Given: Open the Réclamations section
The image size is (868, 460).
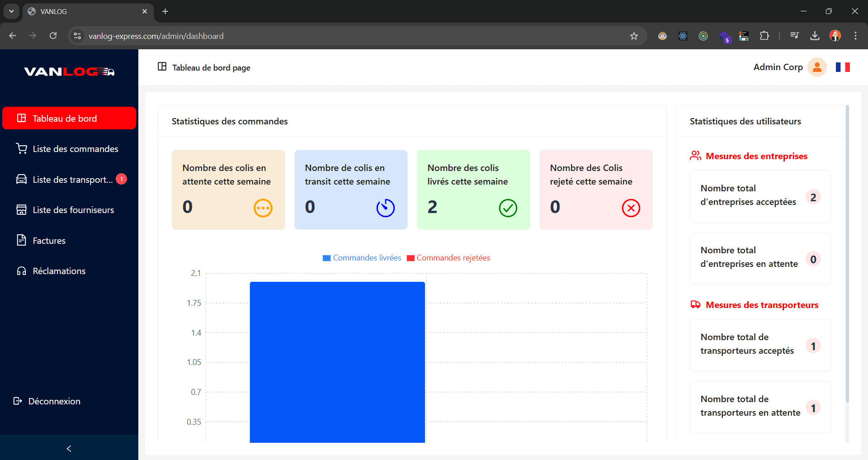Looking at the screenshot, I should 69,271.
